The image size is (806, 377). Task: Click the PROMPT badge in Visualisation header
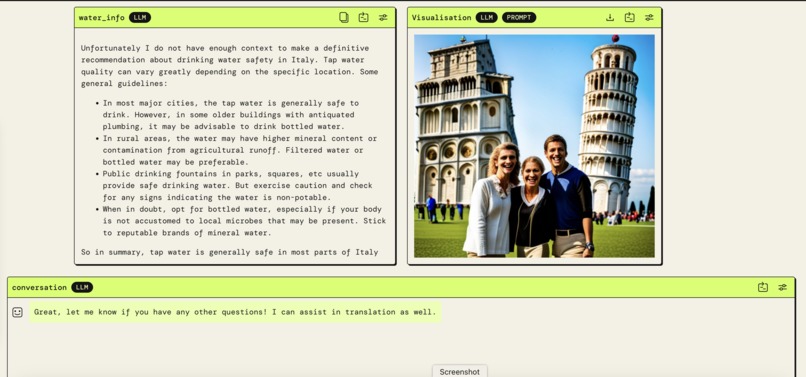[x=519, y=17]
